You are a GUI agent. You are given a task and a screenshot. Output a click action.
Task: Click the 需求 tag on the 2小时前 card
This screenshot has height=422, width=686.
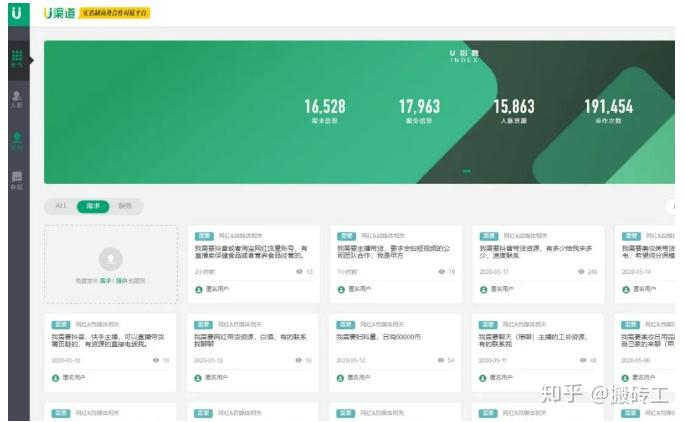[204, 236]
